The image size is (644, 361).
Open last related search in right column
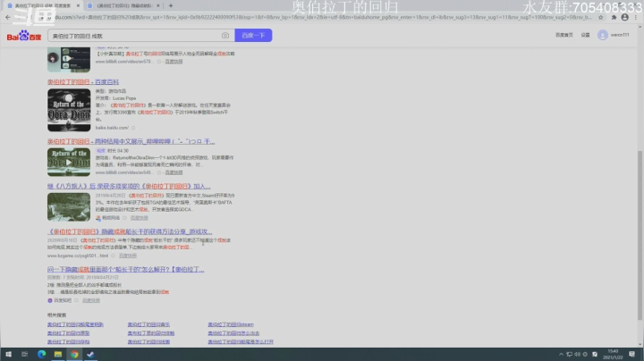(x=241, y=341)
